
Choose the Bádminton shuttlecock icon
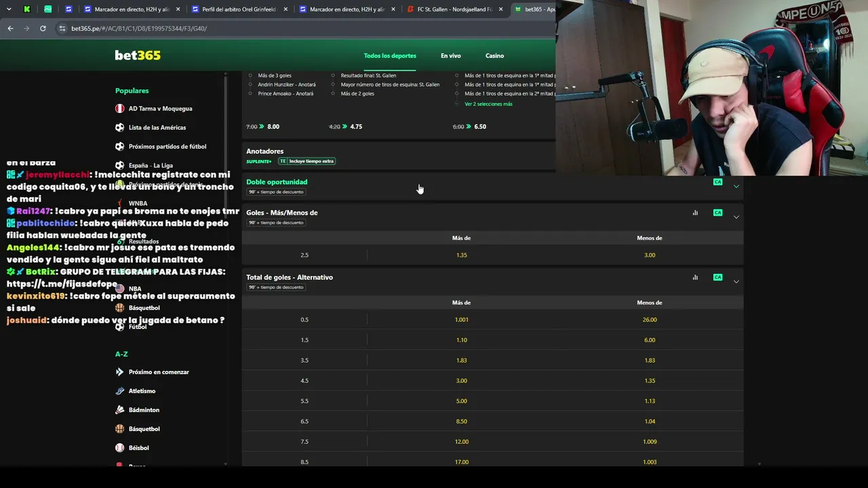119,410
